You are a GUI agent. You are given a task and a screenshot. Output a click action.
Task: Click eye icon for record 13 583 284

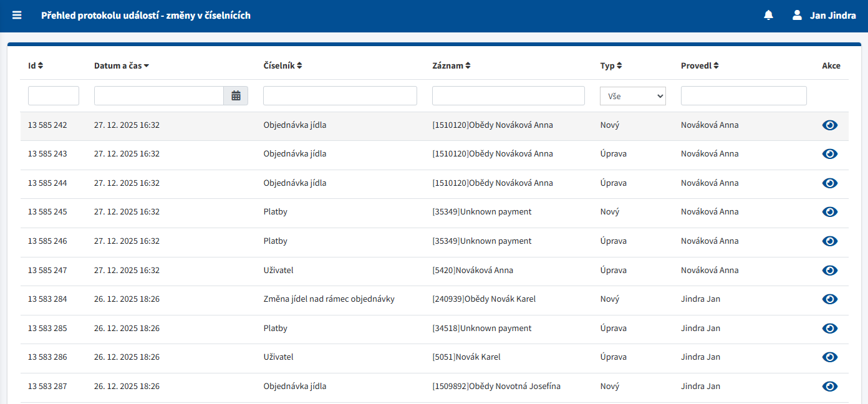[x=829, y=299]
